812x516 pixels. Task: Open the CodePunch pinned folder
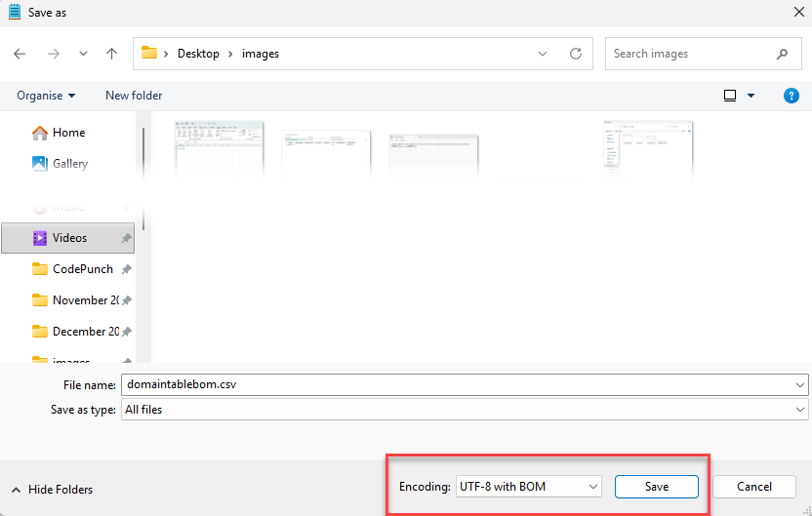pos(72,269)
